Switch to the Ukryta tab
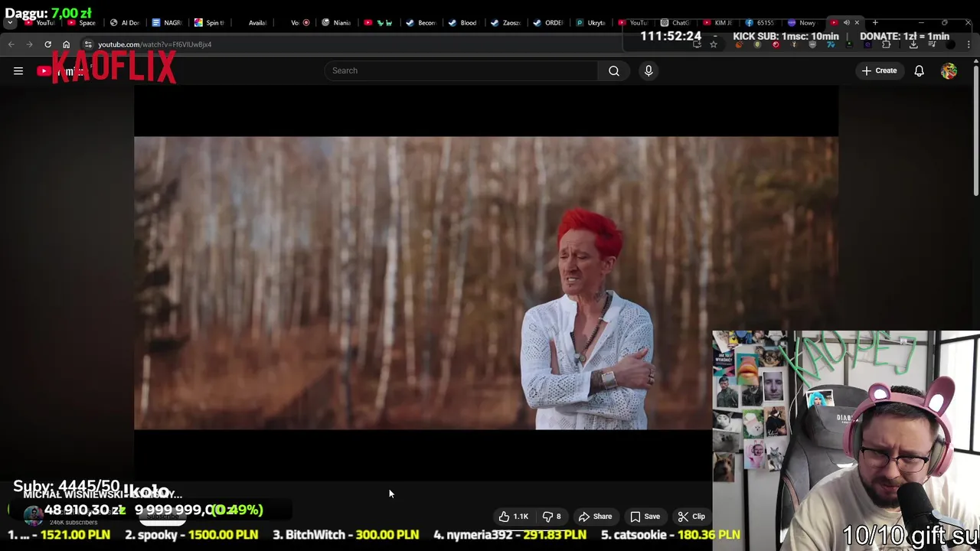Screen dimensions: 980x551 pos(590,23)
